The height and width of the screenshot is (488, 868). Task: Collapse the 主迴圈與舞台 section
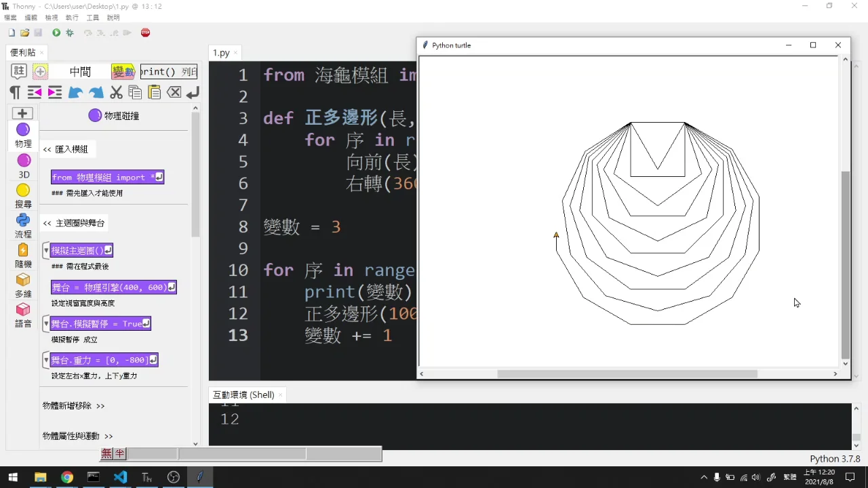[x=74, y=223]
